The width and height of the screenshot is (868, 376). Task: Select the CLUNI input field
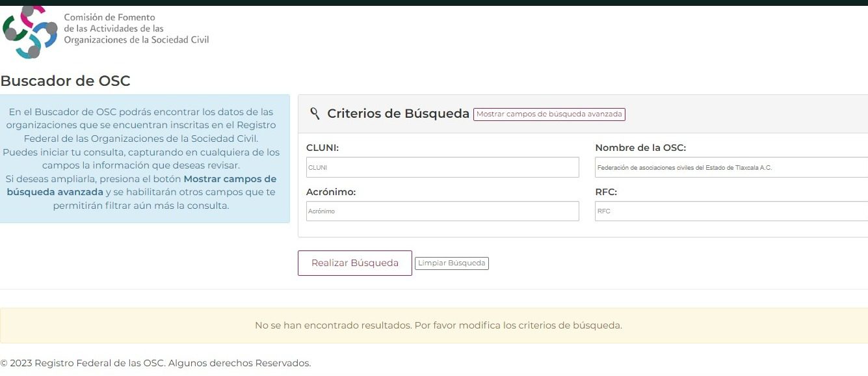(442, 167)
